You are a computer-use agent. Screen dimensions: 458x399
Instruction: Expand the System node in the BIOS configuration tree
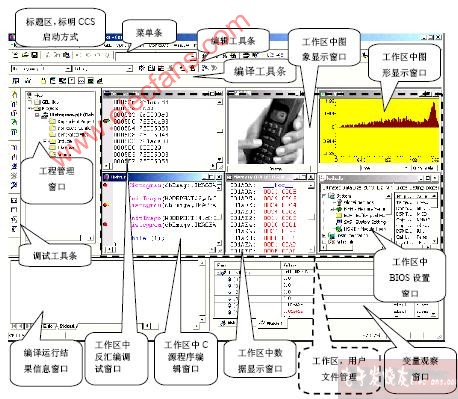pyautogui.click(x=324, y=196)
